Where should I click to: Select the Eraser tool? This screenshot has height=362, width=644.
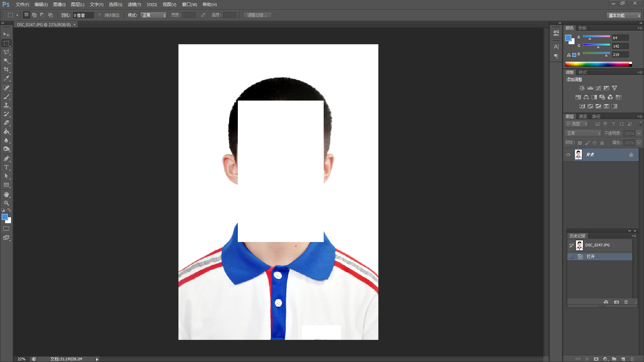click(6, 123)
